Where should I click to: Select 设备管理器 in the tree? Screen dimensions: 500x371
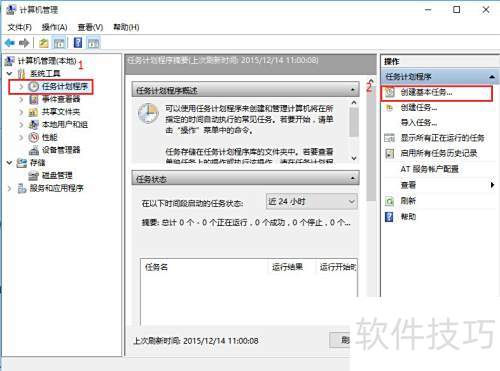(x=61, y=150)
